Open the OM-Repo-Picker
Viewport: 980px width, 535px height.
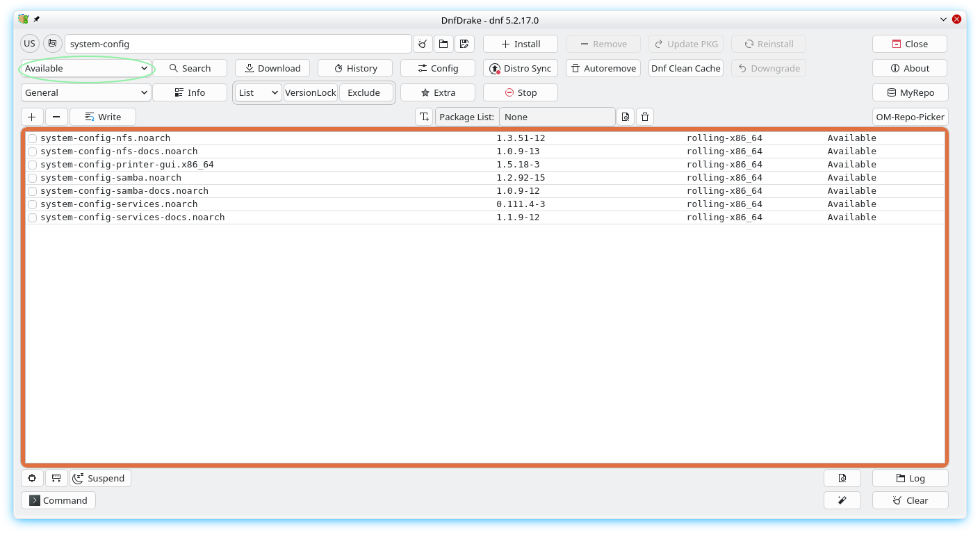[910, 117]
